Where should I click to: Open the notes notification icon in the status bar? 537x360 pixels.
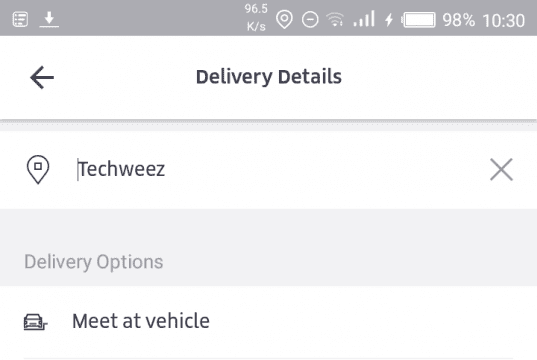[20, 19]
